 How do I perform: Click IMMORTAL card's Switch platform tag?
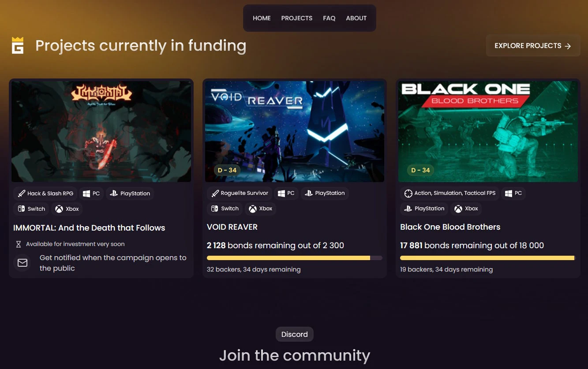coord(31,209)
